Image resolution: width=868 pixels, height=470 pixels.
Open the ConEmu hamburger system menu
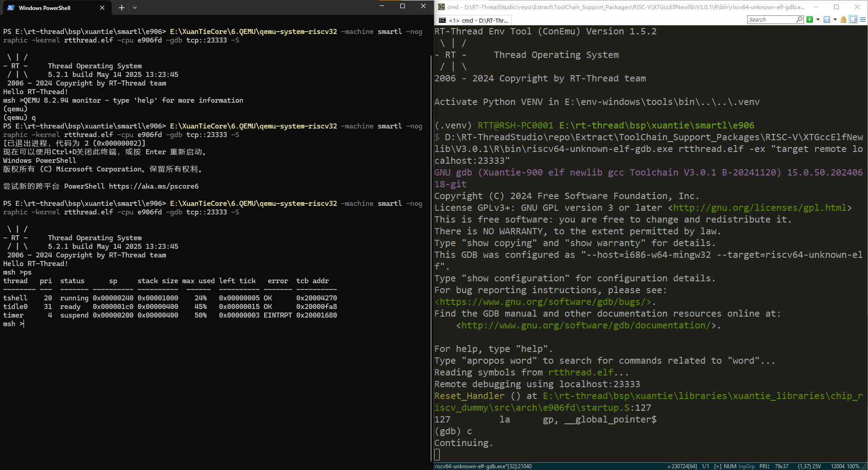(863, 19)
